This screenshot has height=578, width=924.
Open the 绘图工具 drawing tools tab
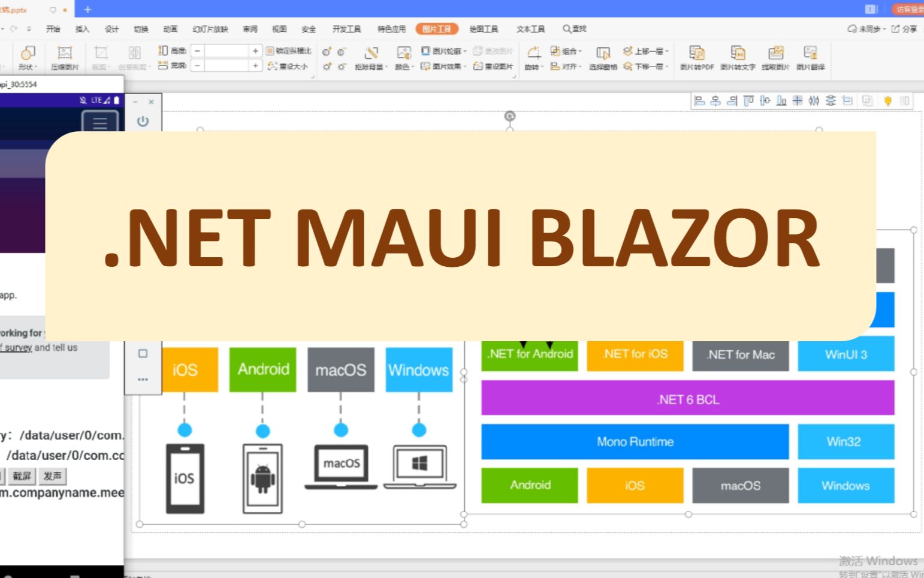tap(484, 29)
